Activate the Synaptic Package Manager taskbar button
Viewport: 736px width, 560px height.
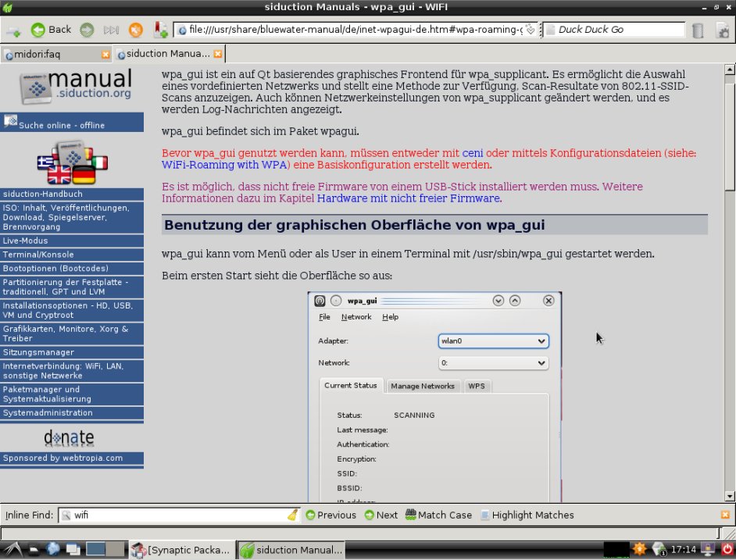tap(181, 550)
